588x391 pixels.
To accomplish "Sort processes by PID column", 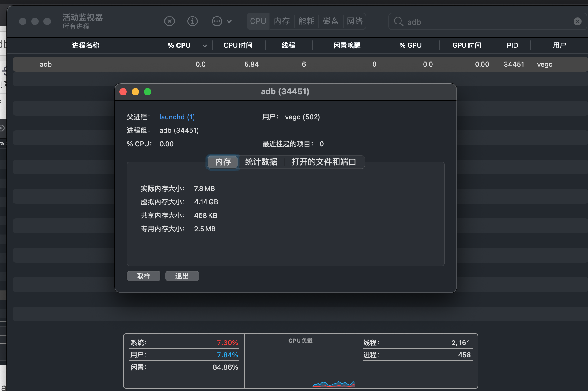I will click(x=512, y=45).
